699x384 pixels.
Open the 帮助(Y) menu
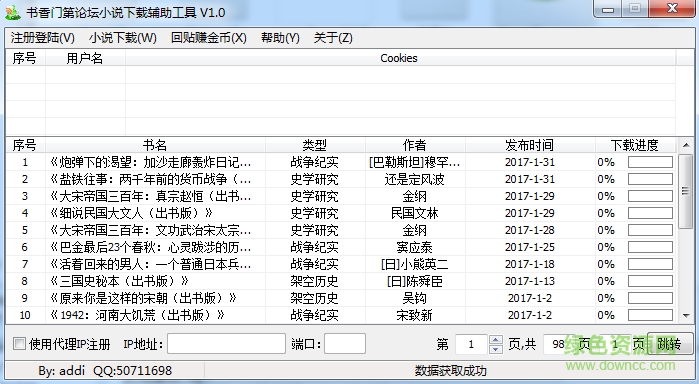pyautogui.click(x=280, y=38)
